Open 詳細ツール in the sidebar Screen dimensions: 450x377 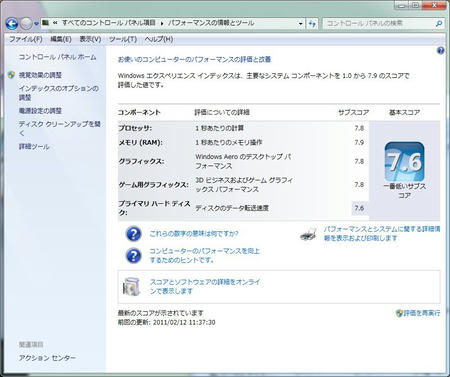34,146
